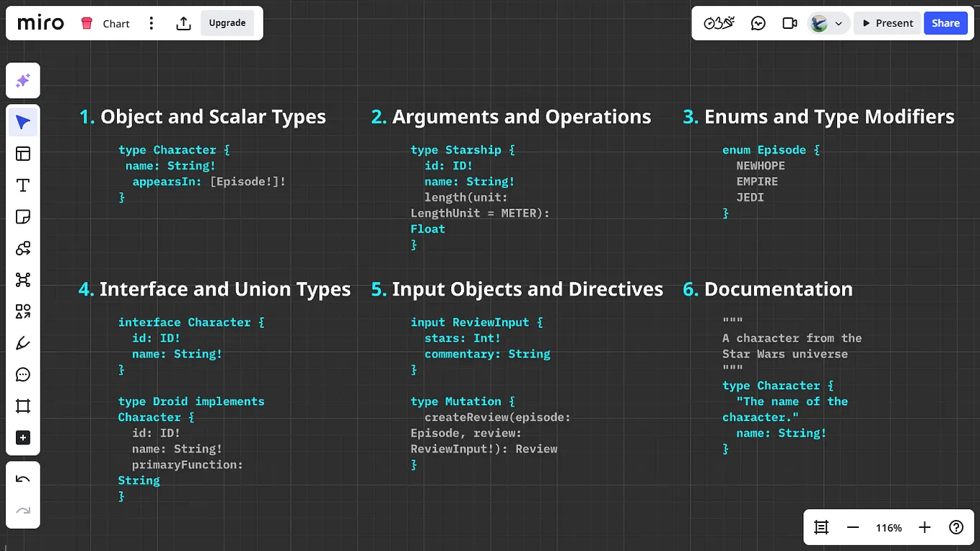Click the board name Chart to rename it
Viewport: 980px width, 551px height.
[x=118, y=22]
